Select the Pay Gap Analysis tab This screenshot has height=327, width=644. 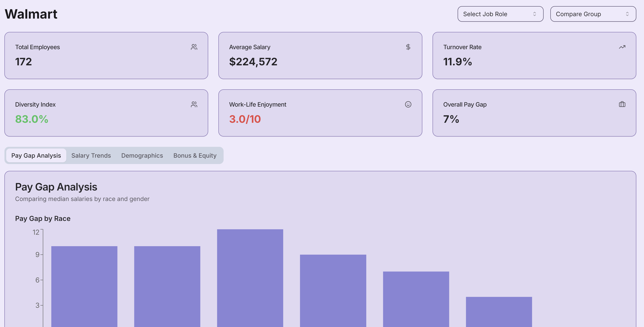(36, 155)
